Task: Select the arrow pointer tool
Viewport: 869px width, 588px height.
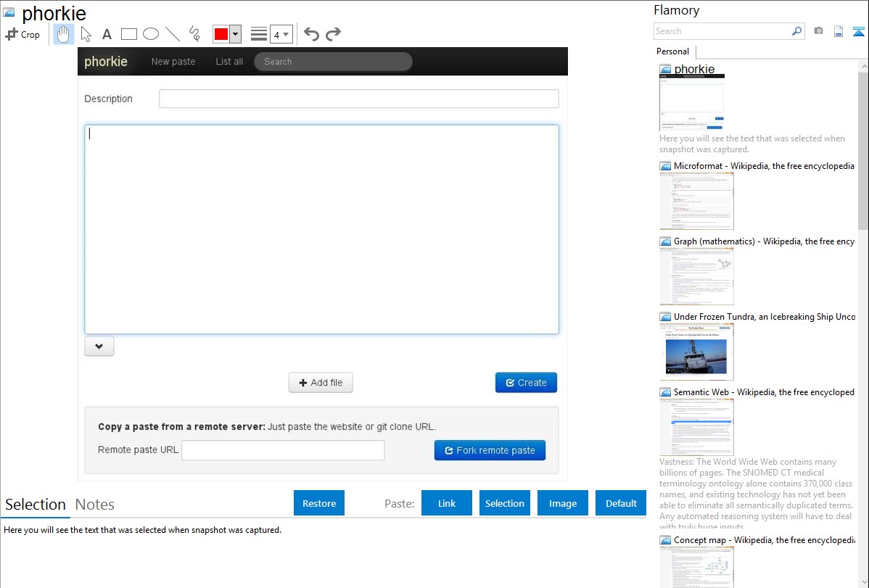Action: click(x=86, y=34)
